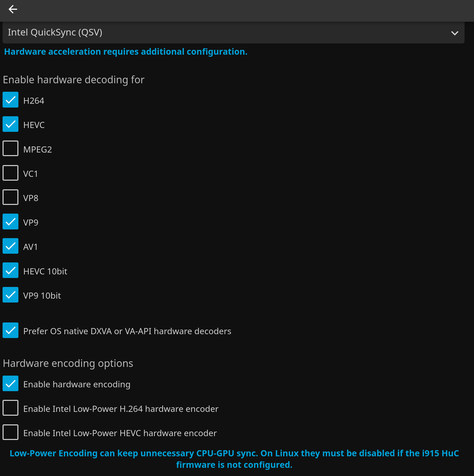Screen dimensions: 474x476
Task: Uncheck Enable hardware encoding
Action: [x=10, y=384]
